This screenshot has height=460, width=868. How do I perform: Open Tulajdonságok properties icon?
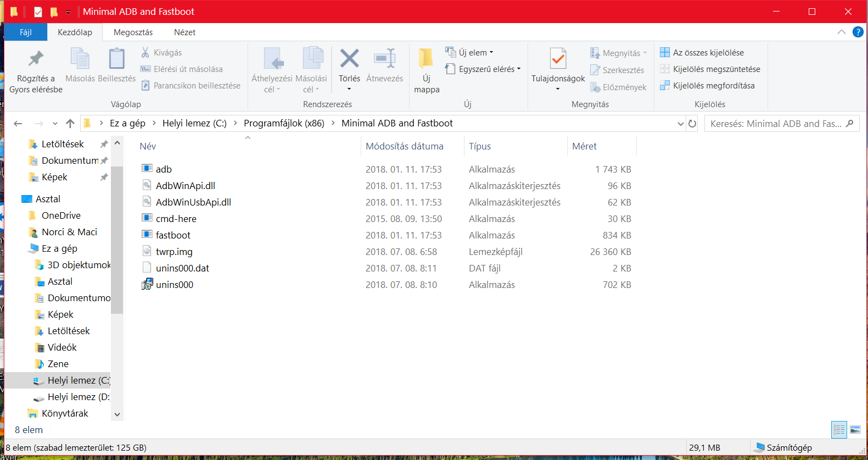(558, 58)
